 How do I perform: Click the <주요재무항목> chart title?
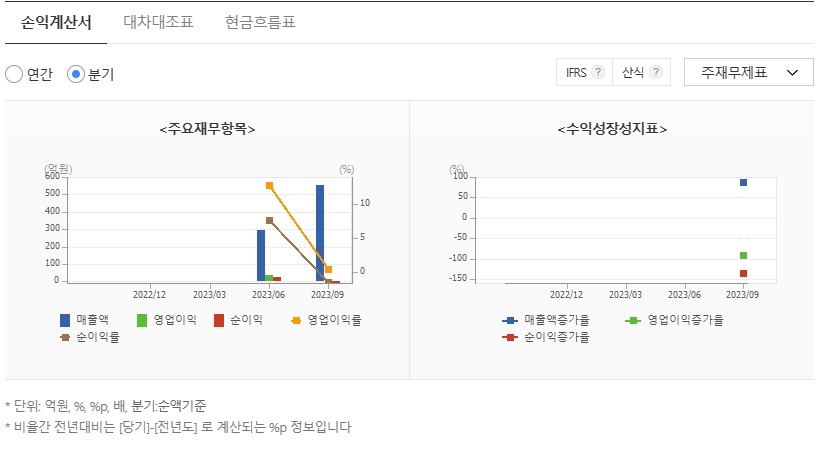(207, 129)
